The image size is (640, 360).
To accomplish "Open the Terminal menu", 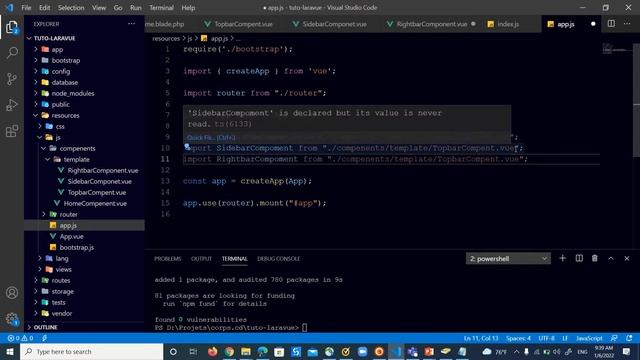I will click(x=161, y=7).
